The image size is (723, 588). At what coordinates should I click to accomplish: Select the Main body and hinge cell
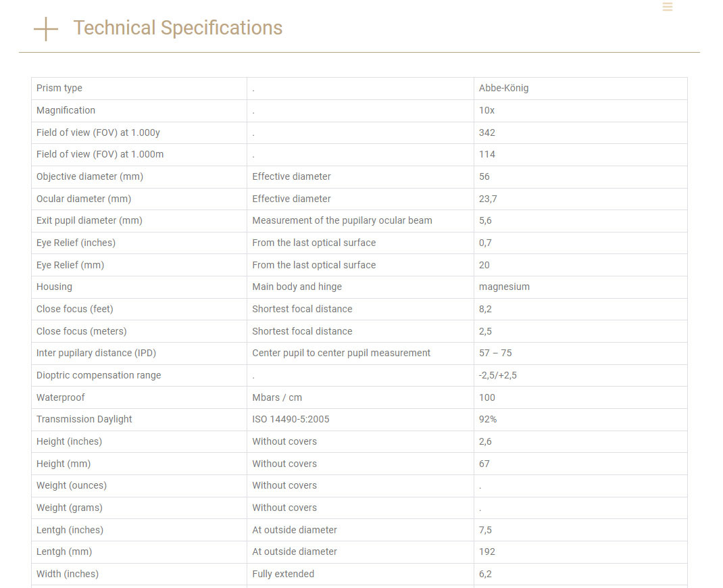tap(297, 287)
